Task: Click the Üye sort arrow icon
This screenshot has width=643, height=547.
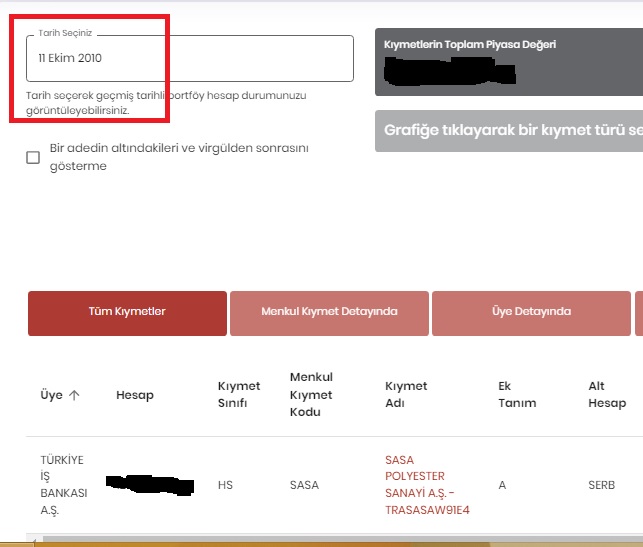Action: (x=74, y=395)
